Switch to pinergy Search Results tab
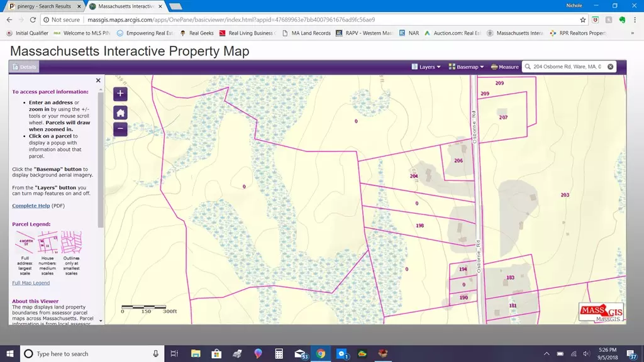 pos(41,6)
